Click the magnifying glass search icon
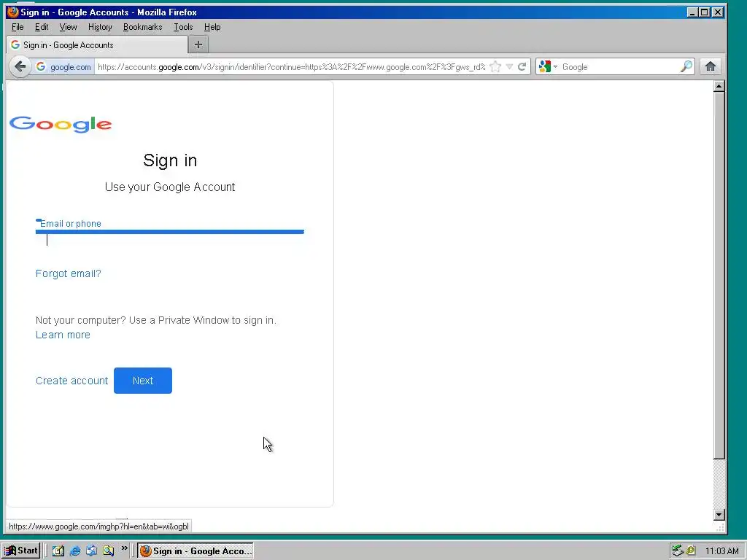 coord(686,66)
